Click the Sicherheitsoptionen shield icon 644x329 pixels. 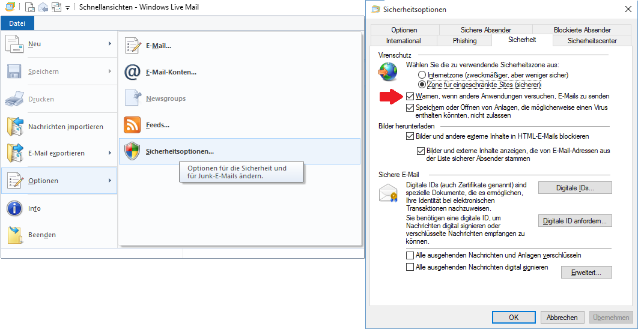click(132, 151)
